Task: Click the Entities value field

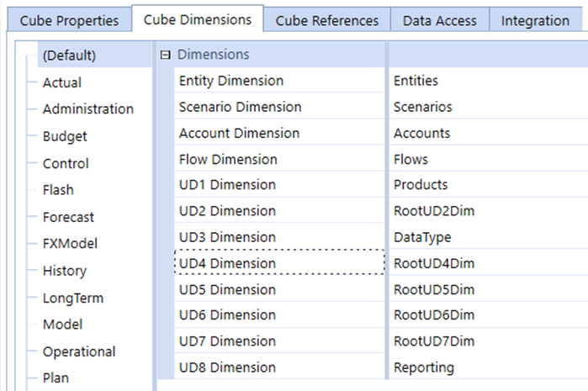Action: pos(488,81)
